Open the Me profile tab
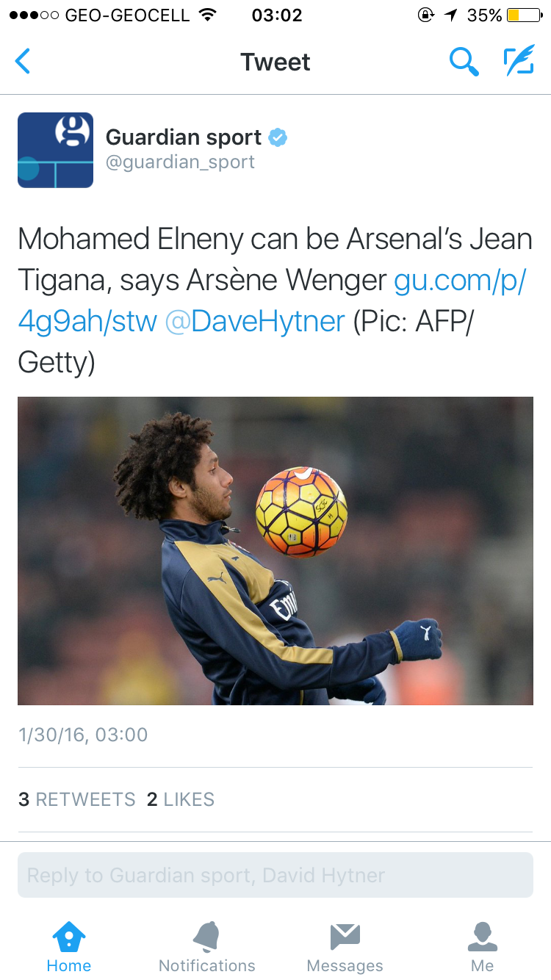 483,948
